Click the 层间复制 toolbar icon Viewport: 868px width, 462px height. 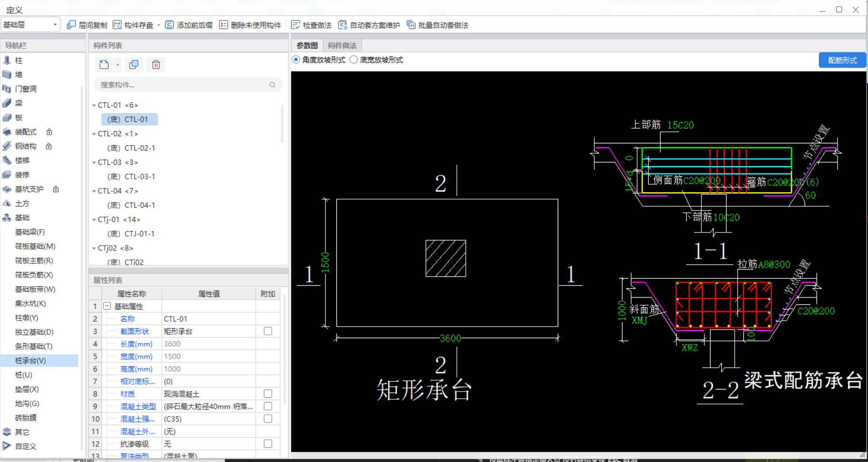coord(71,25)
